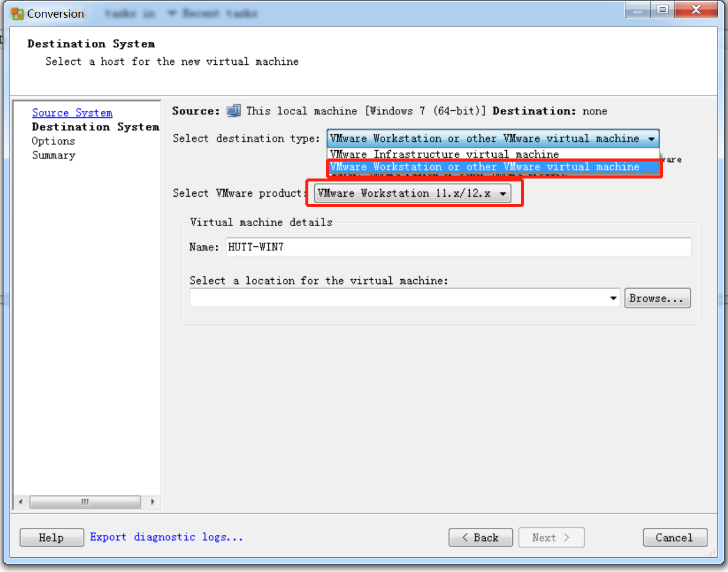Click the virtual machine Name field
The image size is (728, 572).
tap(458, 247)
